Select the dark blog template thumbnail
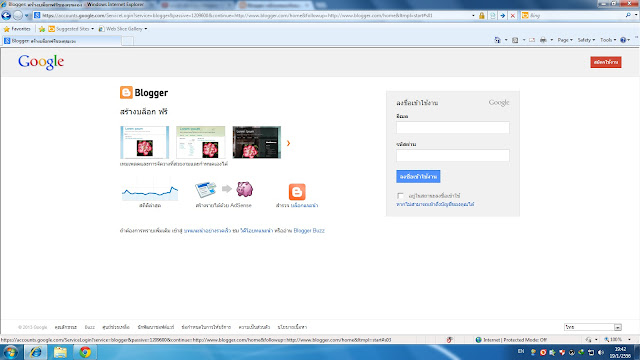The width and height of the screenshot is (640, 360). point(257,142)
